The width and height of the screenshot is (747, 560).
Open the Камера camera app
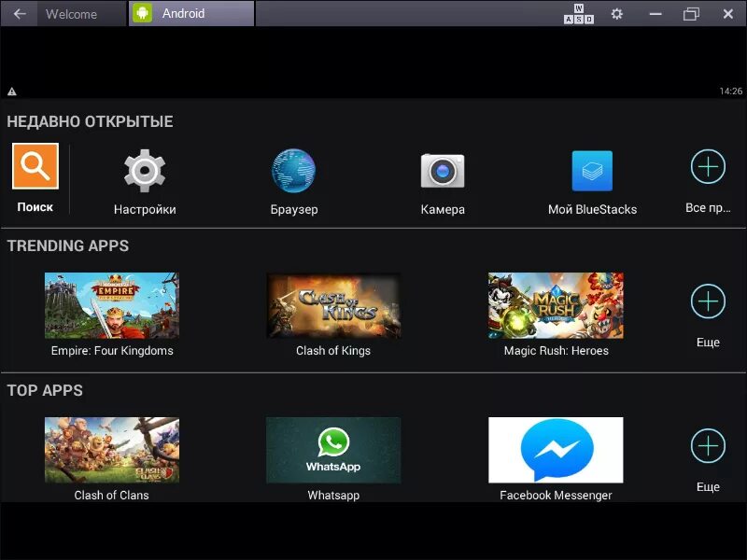point(443,171)
